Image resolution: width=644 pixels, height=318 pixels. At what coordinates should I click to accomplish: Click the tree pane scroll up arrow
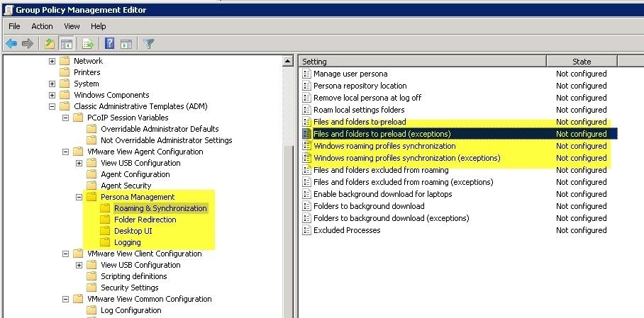288,62
